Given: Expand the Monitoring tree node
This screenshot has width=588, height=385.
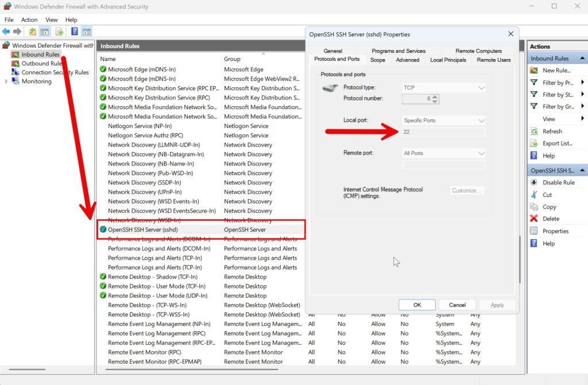Looking at the screenshot, I should coord(5,81).
